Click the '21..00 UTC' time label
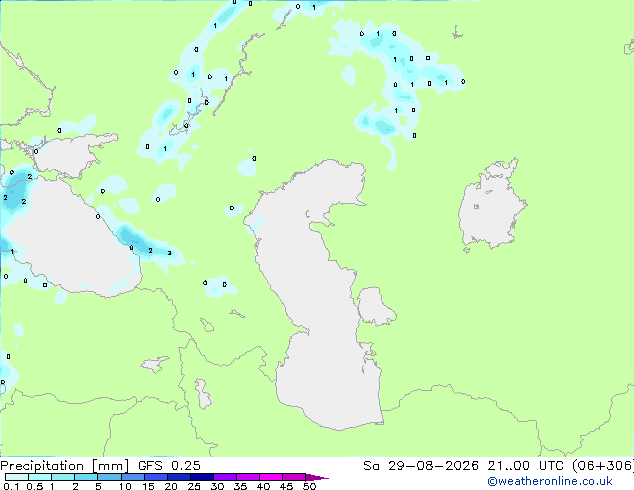Viewport: 634px width, 490px height. tap(525, 466)
